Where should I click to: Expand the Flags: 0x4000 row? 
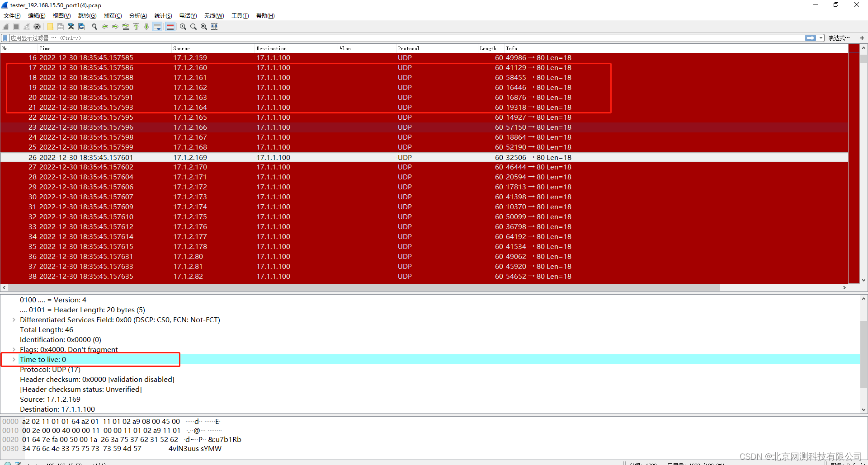[14, 350]
